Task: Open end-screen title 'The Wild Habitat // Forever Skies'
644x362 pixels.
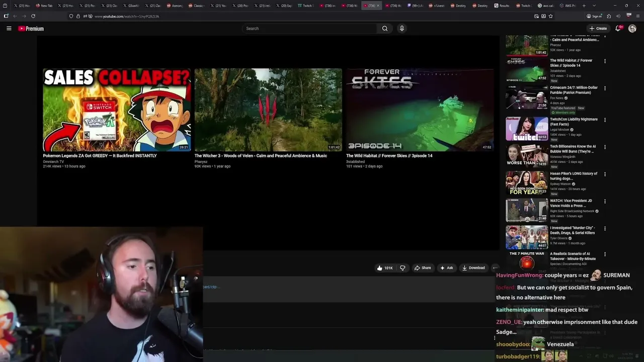Action: [389, 156]
